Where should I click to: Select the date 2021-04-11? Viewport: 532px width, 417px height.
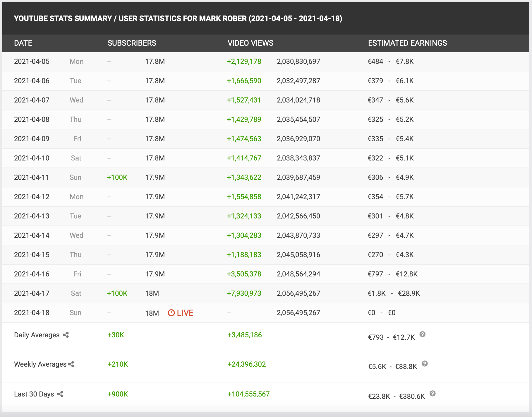pos(32,177)
